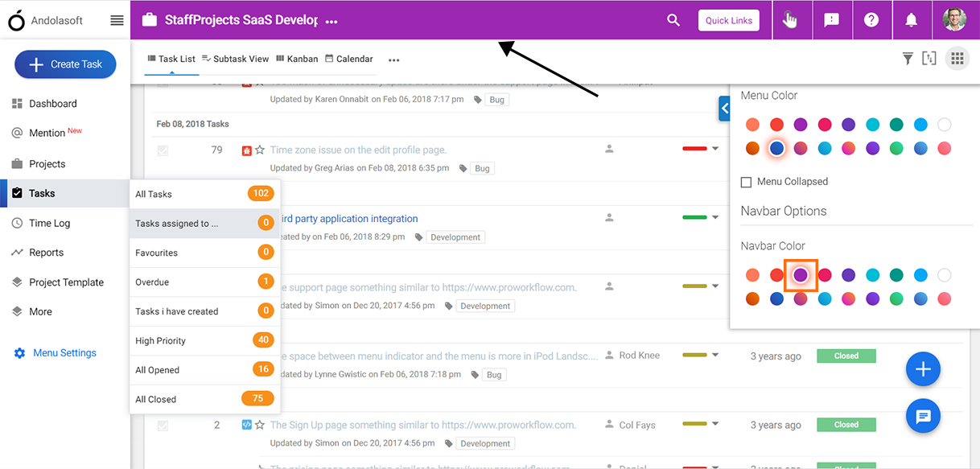Open the search icon in the navbar
Image resolution: width=980 pixels, height=469 pixels.
point(673,20)
